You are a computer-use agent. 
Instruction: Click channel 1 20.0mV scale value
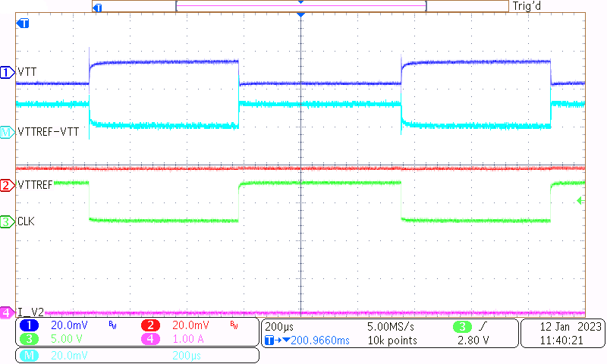point(69,325)
